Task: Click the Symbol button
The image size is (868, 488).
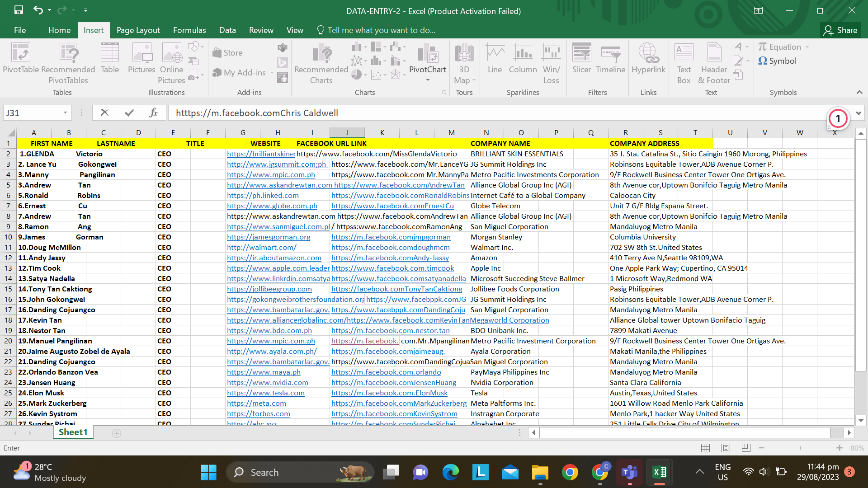Action: pos(778,61)
